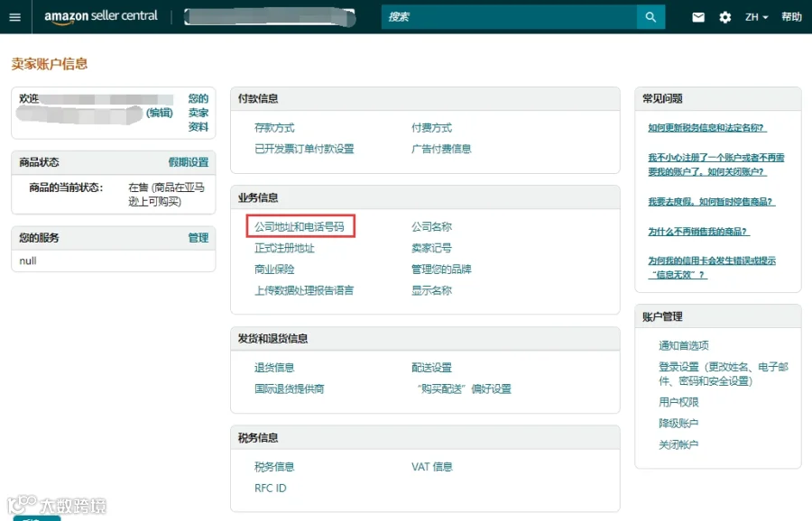Open 管理您的品牌 link
The height and width of the screenshot is (521, 812).
(442, 269)
